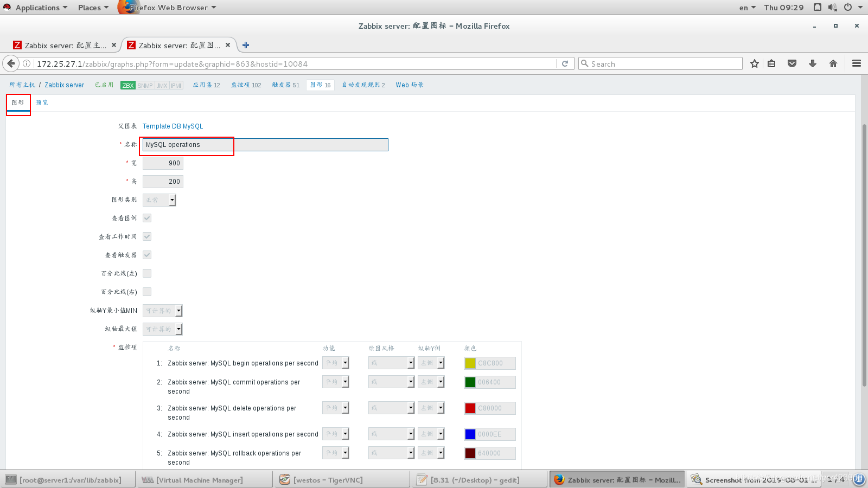868x488 pixels.
Task: Open the power menu icon in top bar
Action: (x=848, y=7)
